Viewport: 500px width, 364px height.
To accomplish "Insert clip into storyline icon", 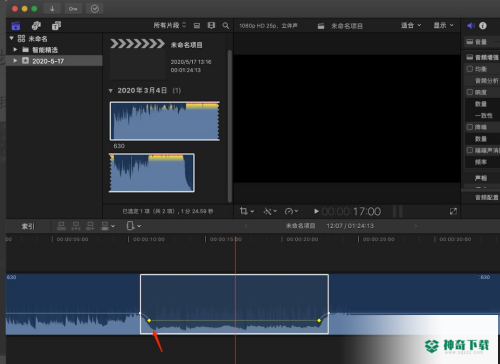I will (x=76, y=226).
